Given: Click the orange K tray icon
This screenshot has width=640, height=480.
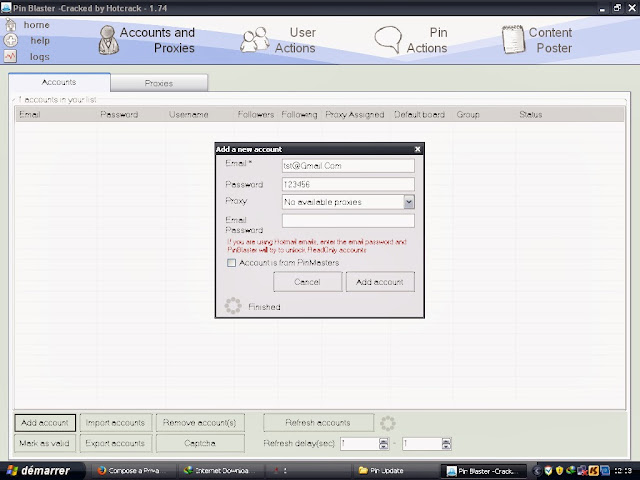Looking at the screenshot, I should point(593,471).
